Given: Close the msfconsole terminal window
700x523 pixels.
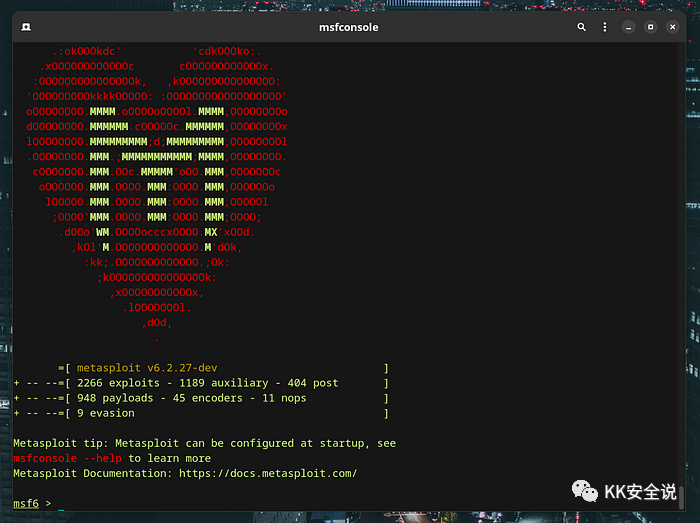Looking at the screenshot, I should click(672, 27).
